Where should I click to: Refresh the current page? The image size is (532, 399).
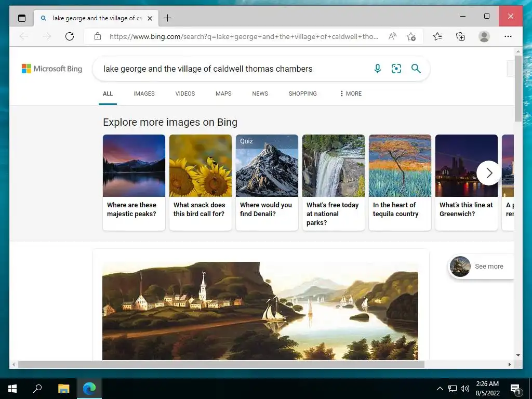(70, 36)
